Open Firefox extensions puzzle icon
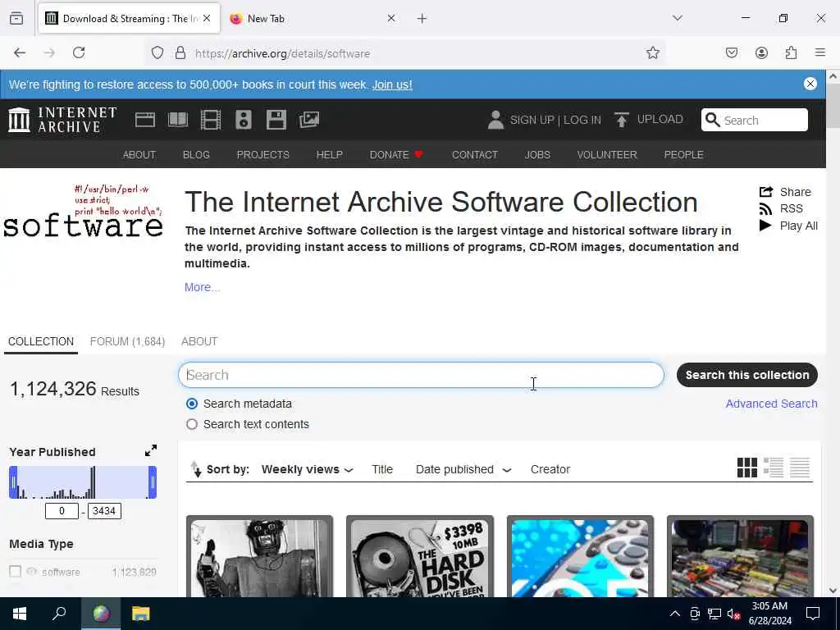Screen dimensions: 840x630 coord(791,52)
